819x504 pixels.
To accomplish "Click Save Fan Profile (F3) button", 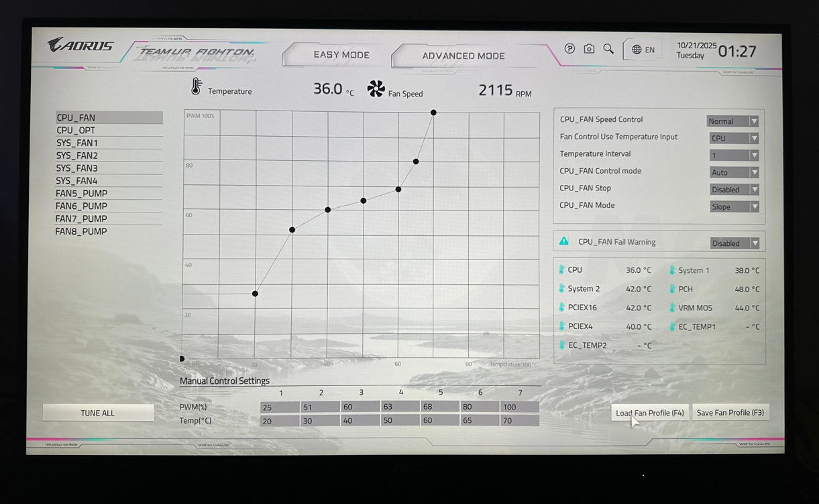I will (x=730, y=413).
